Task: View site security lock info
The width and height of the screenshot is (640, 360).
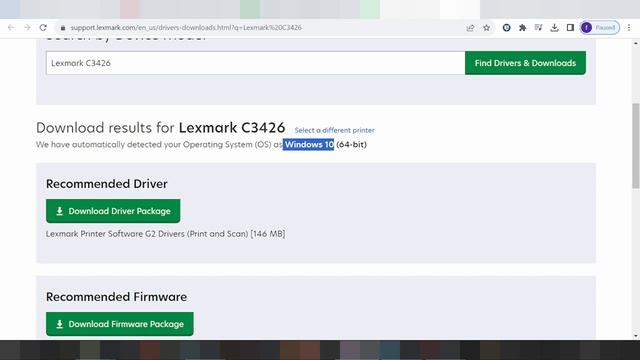Action: point(62,28)
